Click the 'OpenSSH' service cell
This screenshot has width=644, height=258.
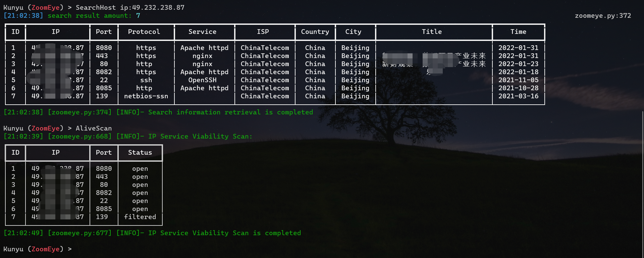pos(202,80)
